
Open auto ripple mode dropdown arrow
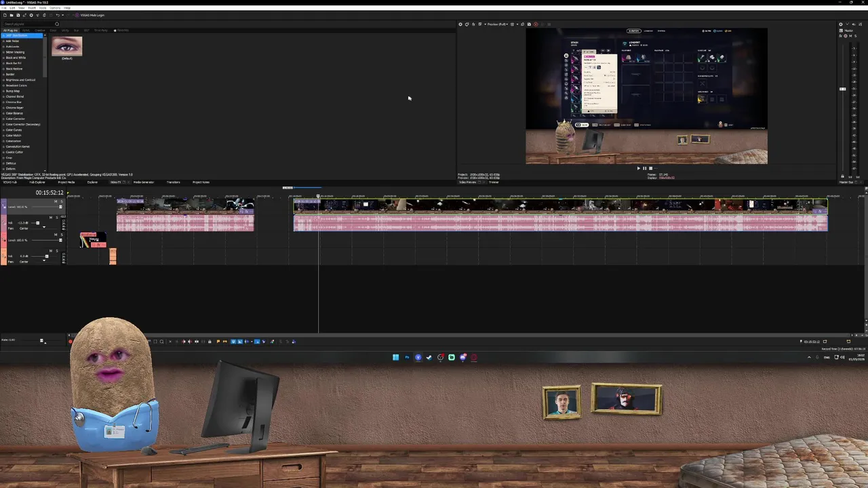coord(252,342)
